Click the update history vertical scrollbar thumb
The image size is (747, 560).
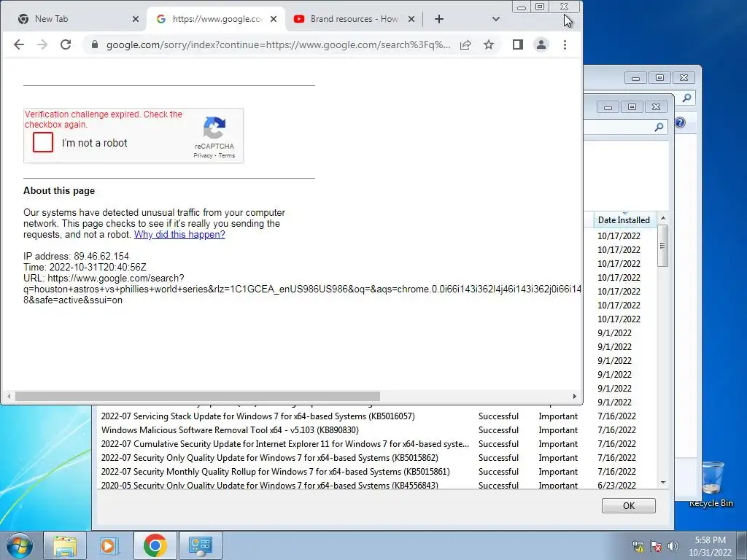point(662,246)
